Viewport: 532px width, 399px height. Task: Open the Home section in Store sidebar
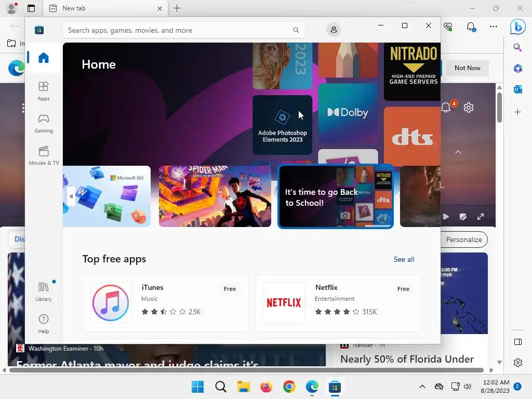click(x=44, y=58)
